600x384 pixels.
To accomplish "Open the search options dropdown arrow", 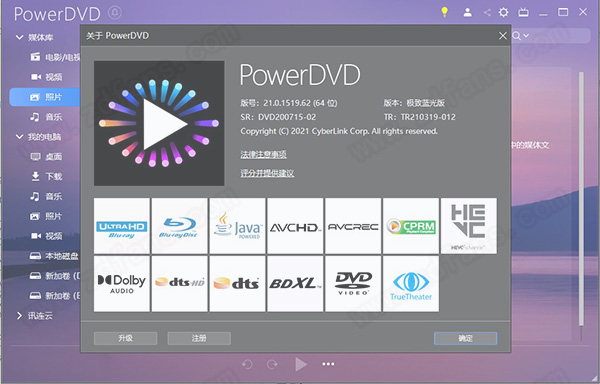I will coord(526,36).
